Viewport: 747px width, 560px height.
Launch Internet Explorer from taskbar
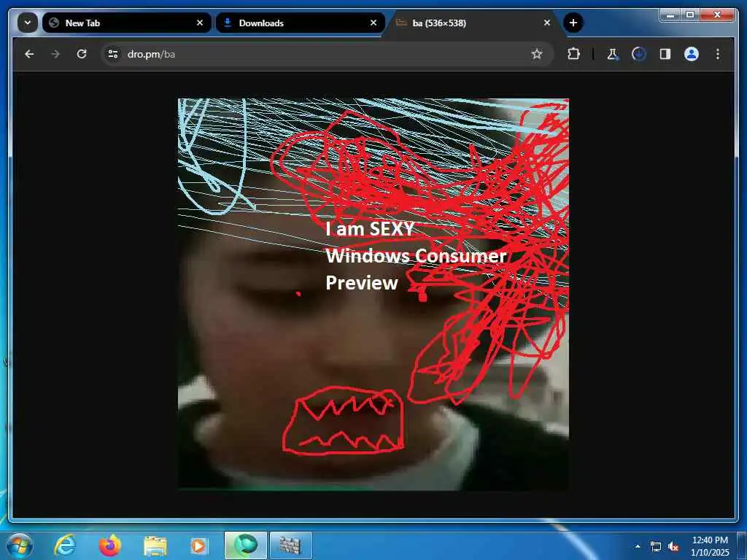65,545
